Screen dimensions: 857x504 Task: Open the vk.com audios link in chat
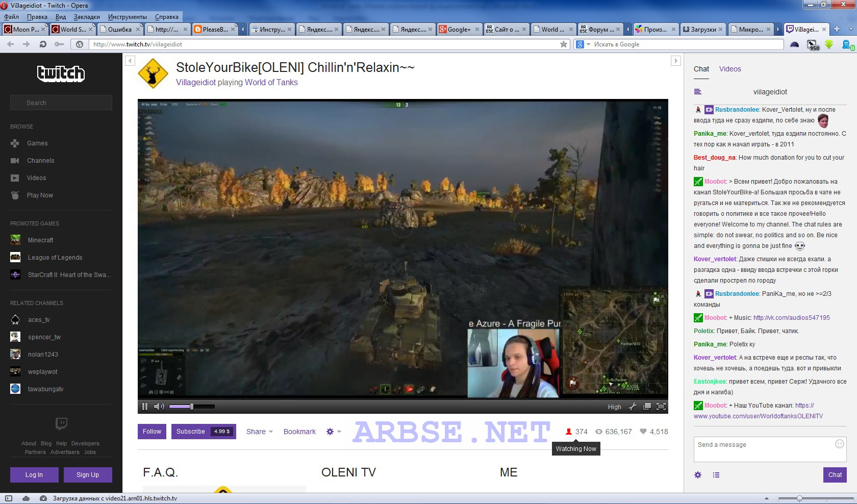click(792, 318)
